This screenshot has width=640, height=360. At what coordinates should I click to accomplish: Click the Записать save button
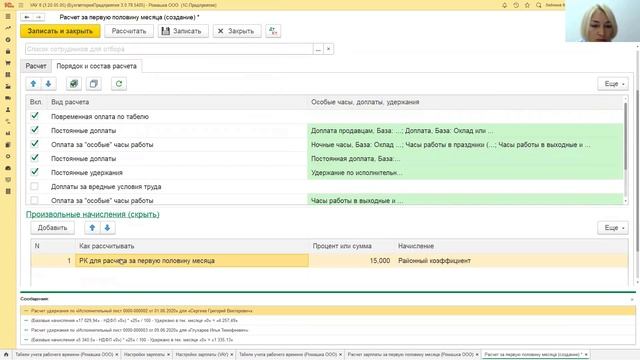183,31
